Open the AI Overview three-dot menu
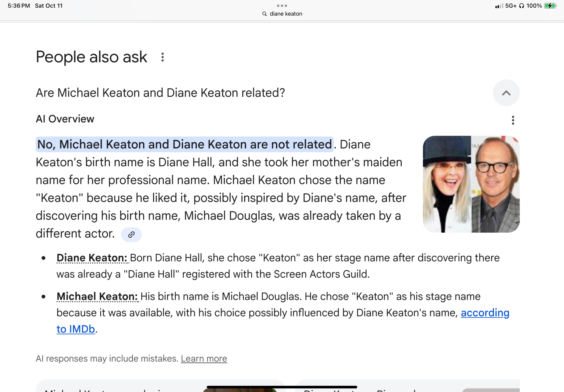The height and width of the screenshot is (392, 564). (x=513, y=120)
